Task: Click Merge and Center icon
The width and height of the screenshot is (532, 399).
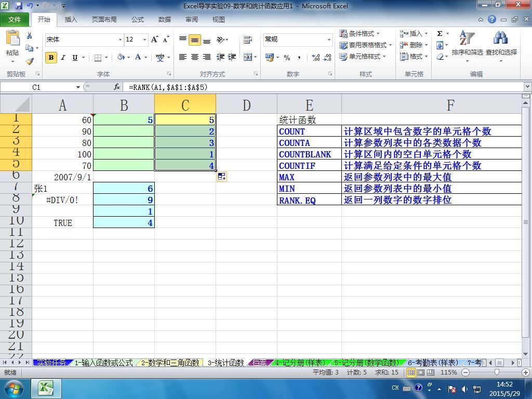Action: [248, 57]
